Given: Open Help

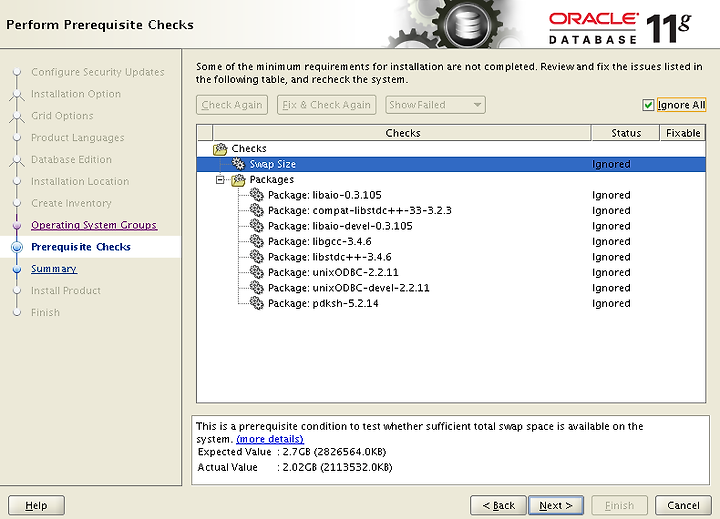Looking at the screenshot, I should pyautogui.click(x=36, y=505).
